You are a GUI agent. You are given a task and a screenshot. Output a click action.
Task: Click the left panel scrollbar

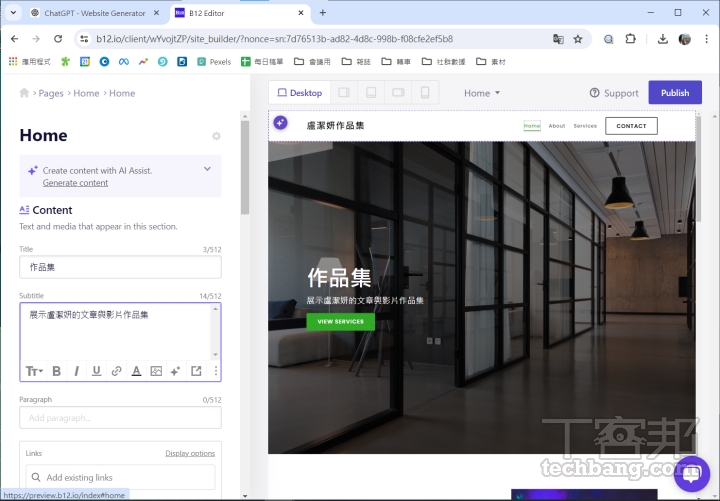[245, 168]
